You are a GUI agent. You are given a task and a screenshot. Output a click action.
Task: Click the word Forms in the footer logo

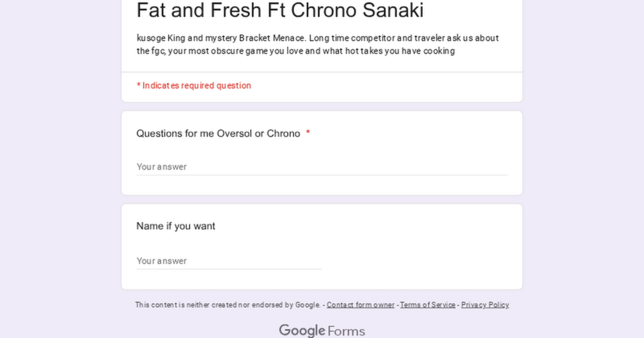coord(346,331)
